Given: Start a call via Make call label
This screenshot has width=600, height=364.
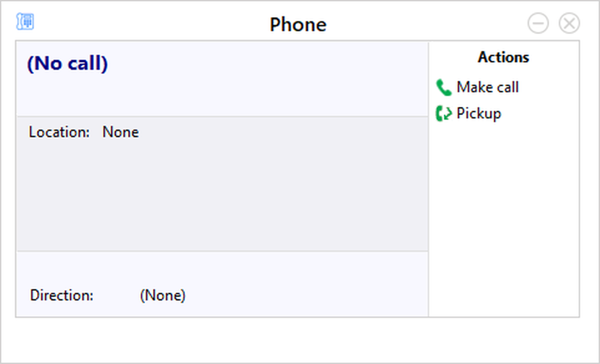Looking at the screenshot, I should point(487,87).
